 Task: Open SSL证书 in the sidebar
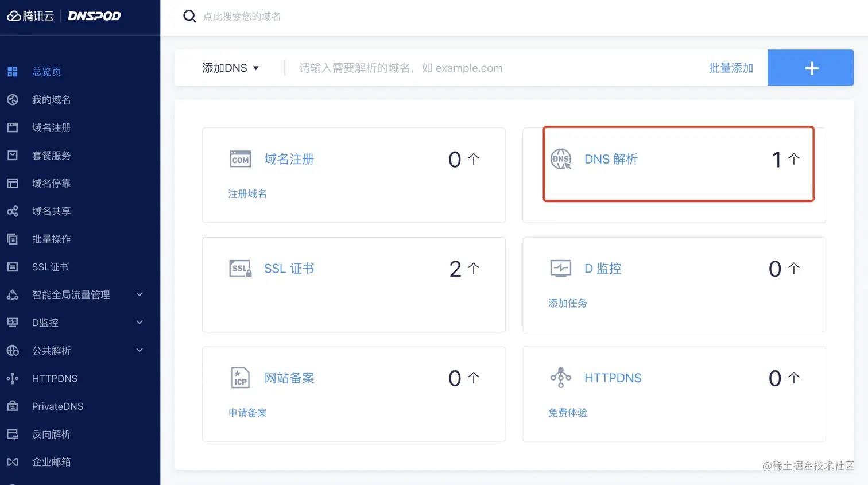[x=51, y=267]
